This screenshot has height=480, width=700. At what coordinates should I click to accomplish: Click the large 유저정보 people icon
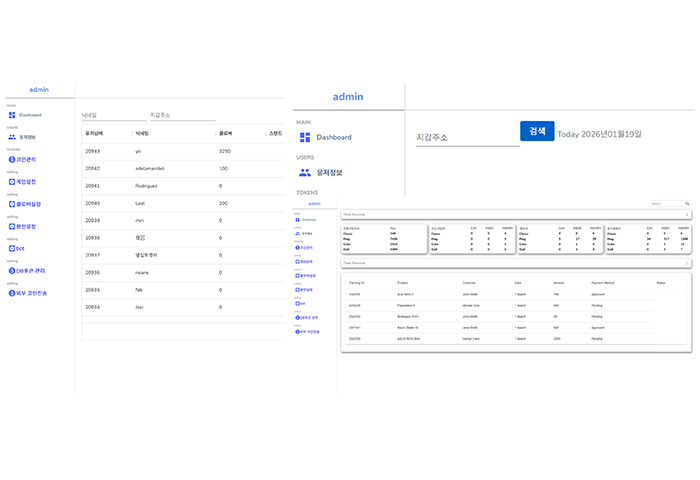point(305,172)
